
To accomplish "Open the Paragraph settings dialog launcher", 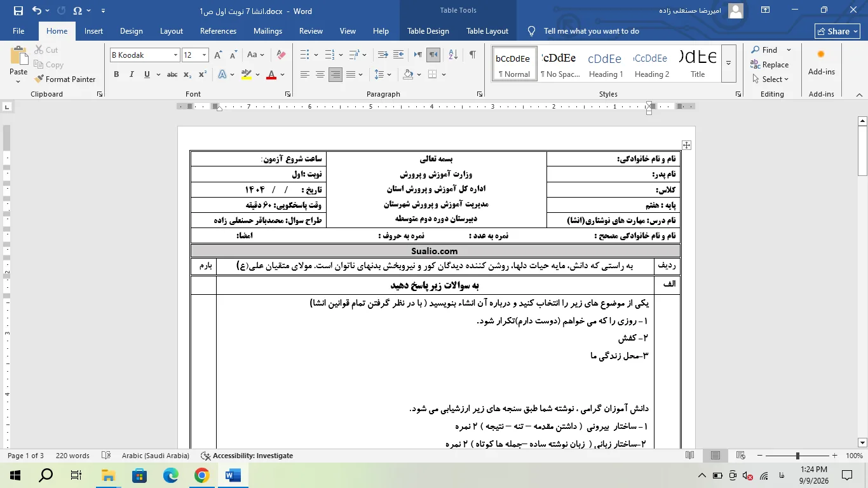I will [480, 94].
